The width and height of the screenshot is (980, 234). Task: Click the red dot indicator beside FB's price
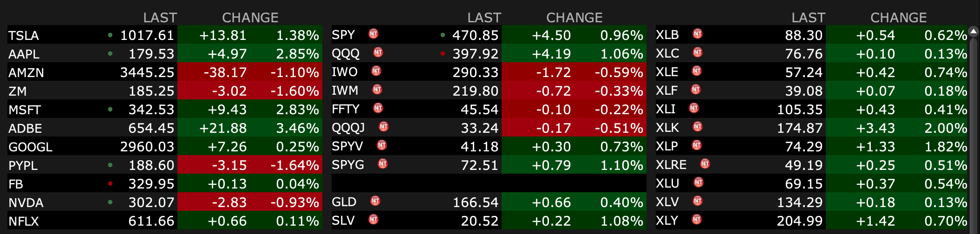pos(110,183)
